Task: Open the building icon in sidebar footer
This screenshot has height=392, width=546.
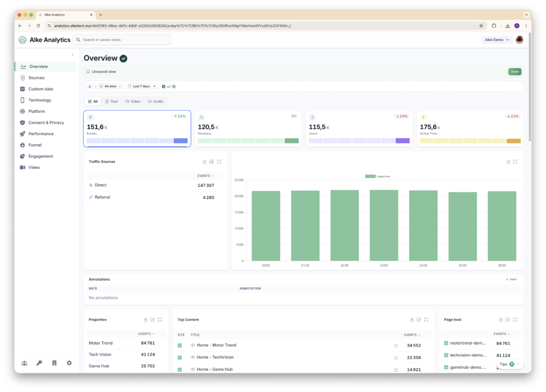Action: [x=54, y=363]
